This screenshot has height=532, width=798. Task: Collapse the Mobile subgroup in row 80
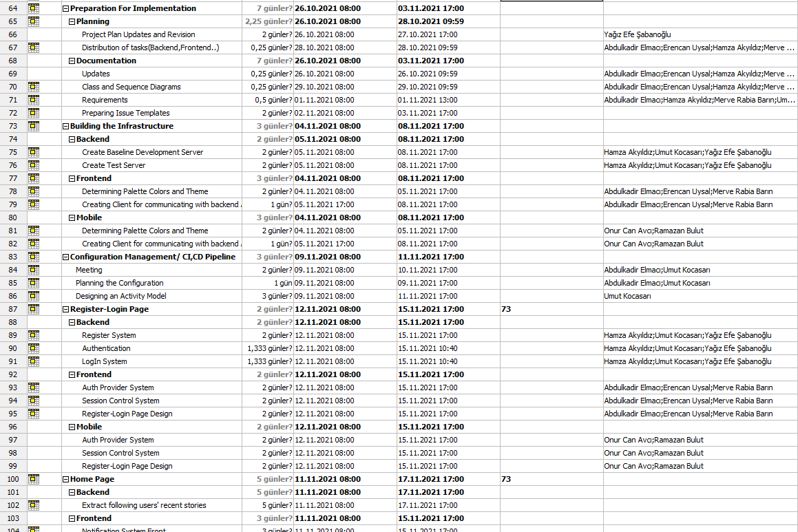[72, 217]
